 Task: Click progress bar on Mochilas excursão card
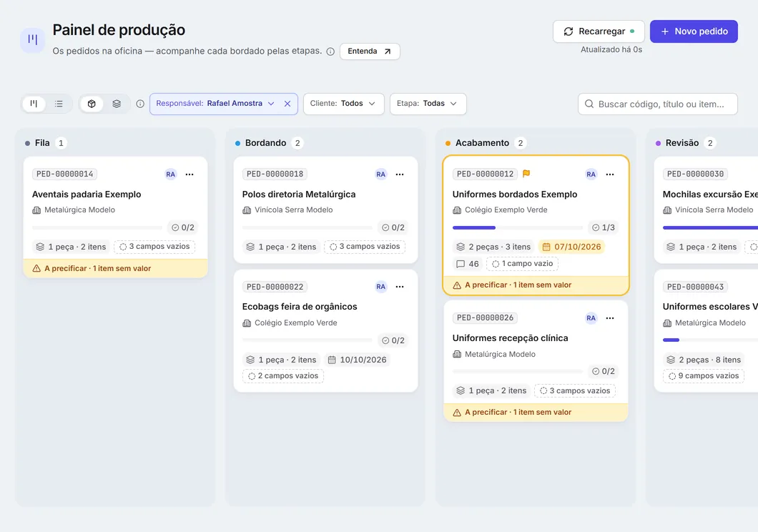click(x=710, y=227)
